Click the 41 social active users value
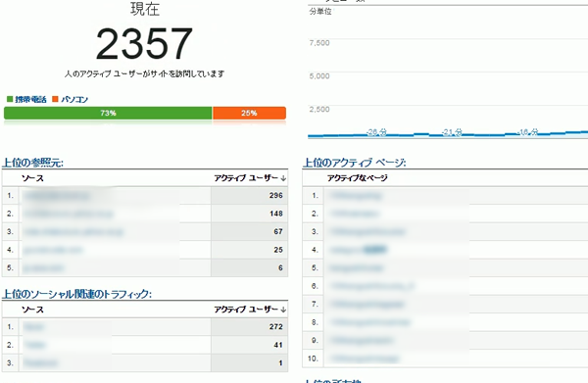Image resolution: width=588 pixels, height=383 pixels. [x=278, y=345]
